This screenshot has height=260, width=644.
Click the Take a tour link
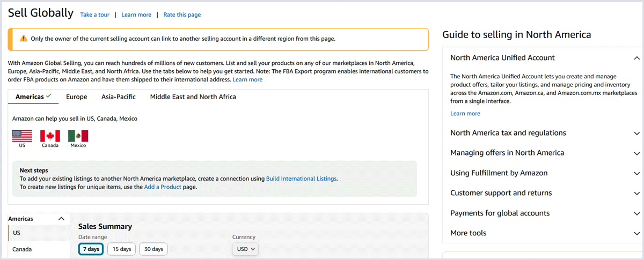tap(94, 15)
